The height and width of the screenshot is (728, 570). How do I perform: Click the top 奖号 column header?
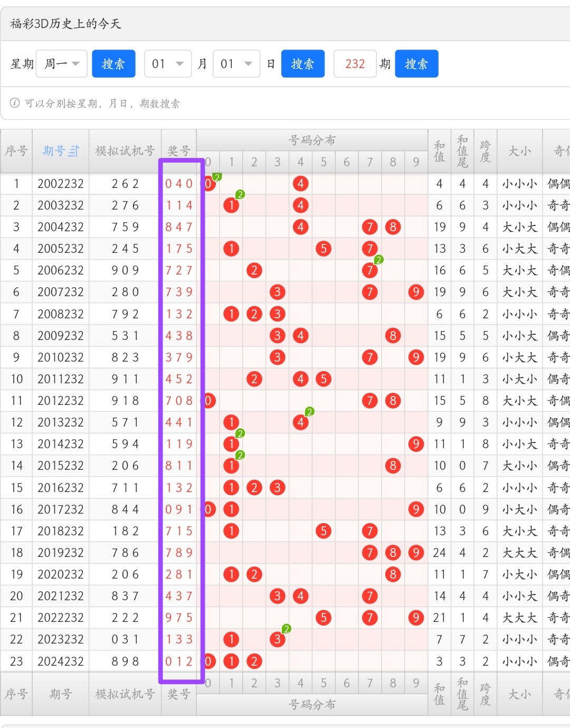[179, 151]
